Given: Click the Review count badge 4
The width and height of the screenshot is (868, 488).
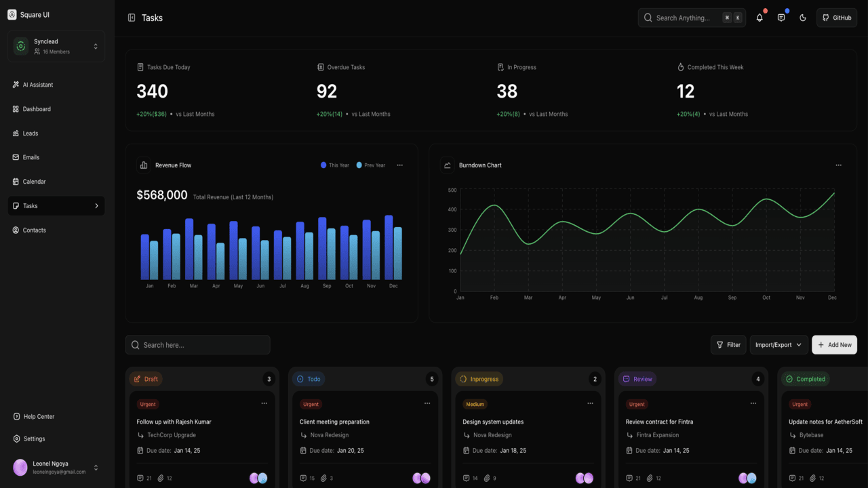Looking at the screenshot, I should (758, 379).
